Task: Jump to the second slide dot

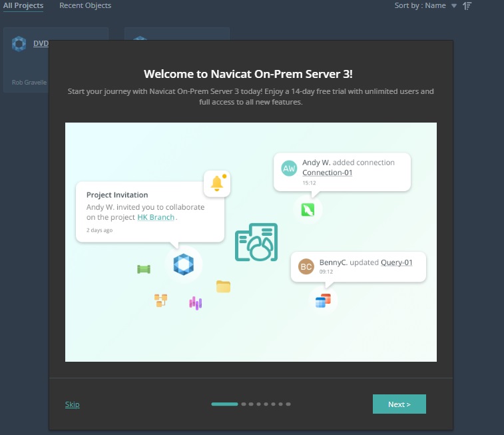Action: pos(244,404)
